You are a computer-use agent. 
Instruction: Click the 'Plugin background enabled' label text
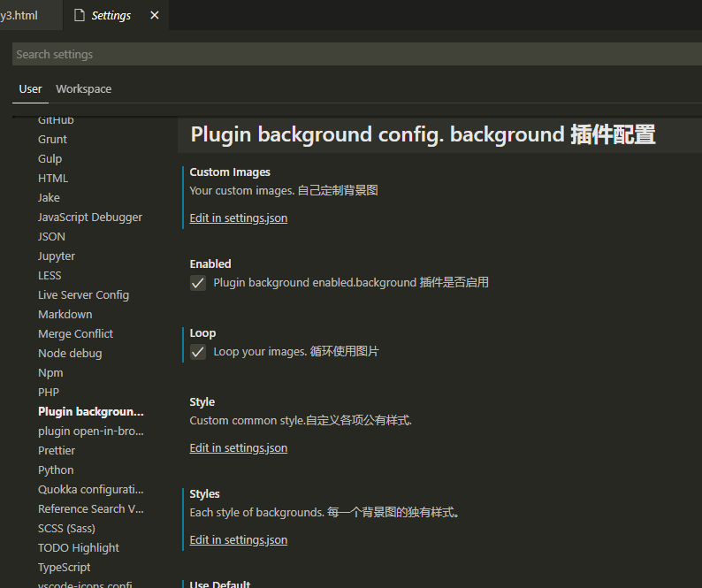click(x=351, y=283)
